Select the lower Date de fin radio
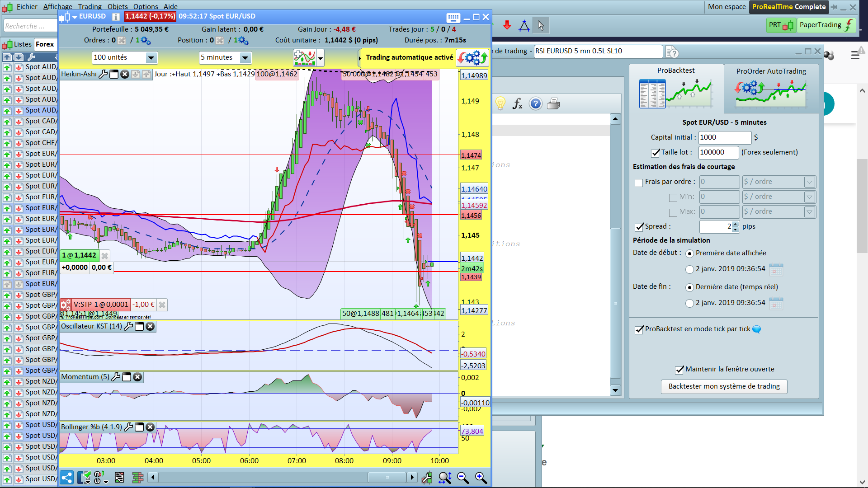 [x=689, y=303]
